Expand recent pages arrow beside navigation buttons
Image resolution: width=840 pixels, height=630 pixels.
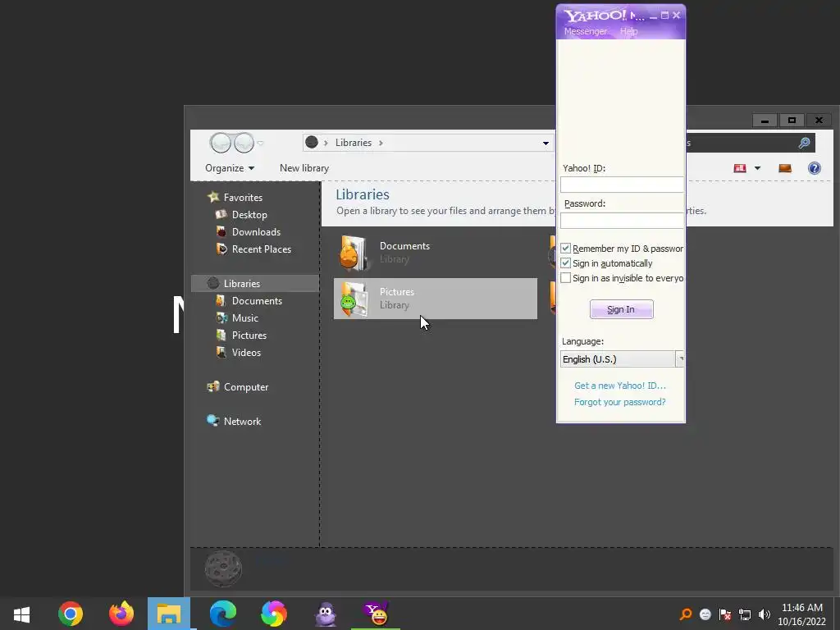pos(260,143)
